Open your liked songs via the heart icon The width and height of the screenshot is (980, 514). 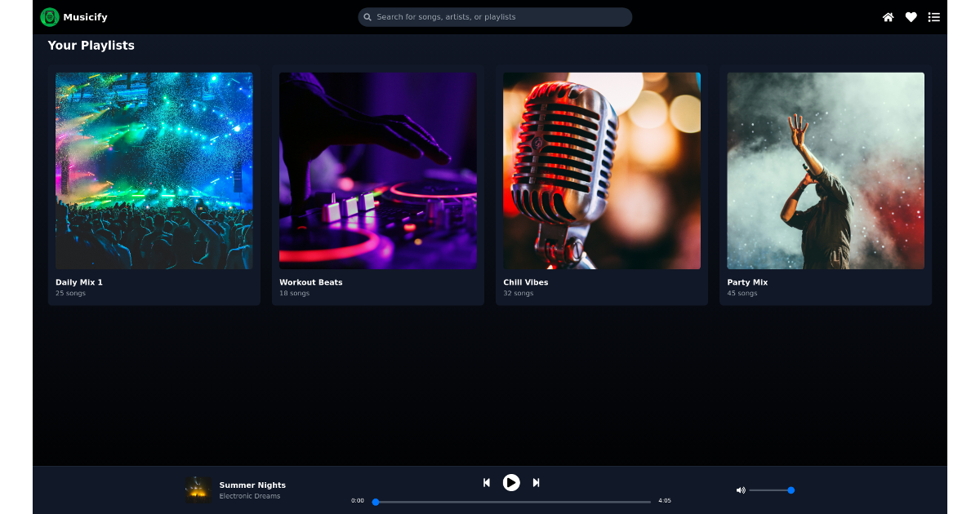(x=911, y=17)
